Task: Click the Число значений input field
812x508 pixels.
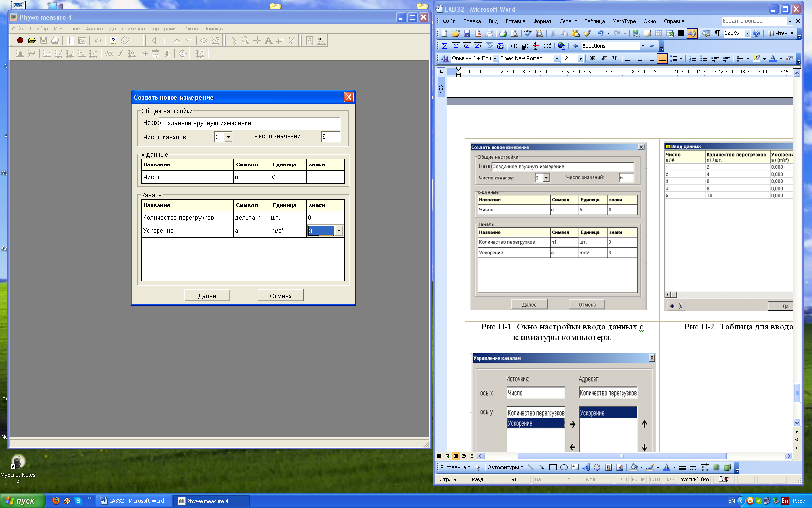Action: pyautogui.click(x=331, y=137)
